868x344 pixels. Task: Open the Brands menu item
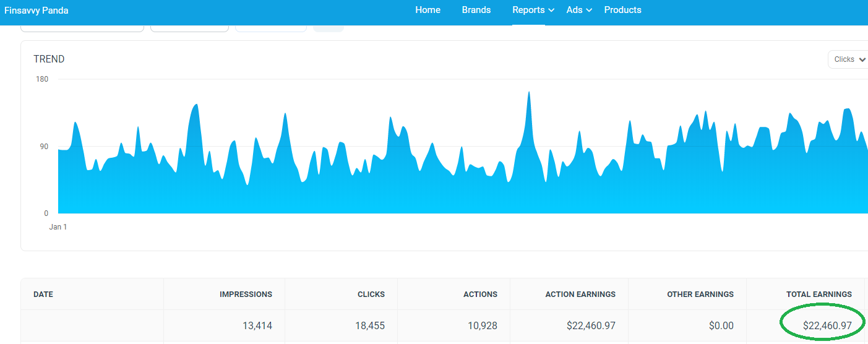[476, 10]
